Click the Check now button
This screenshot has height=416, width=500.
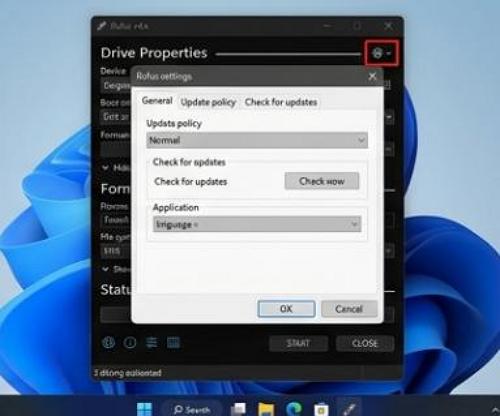coord(322,181)
